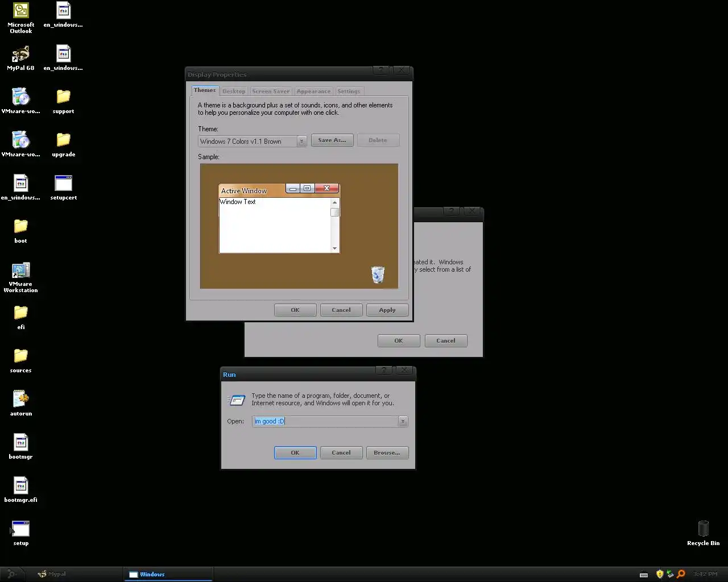Click Cancel in the partially hidden dialog

click(446, 340)
